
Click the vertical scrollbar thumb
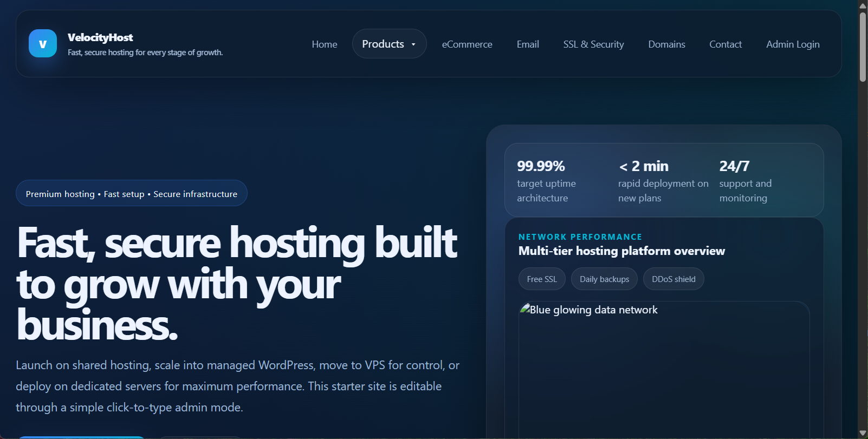tap(863, 47)
